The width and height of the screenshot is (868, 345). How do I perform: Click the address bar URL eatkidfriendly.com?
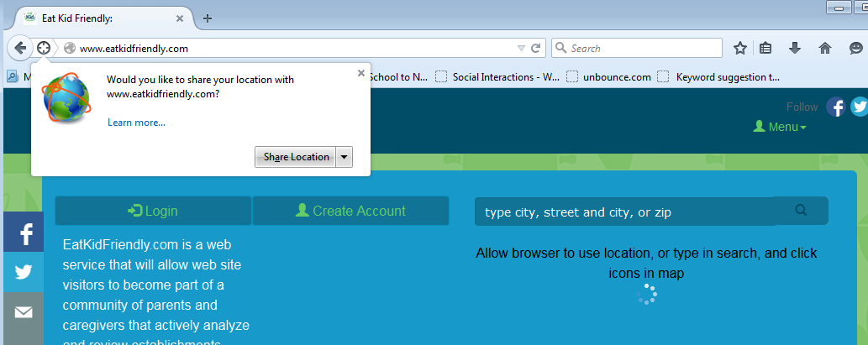click(x=134, y=49)
